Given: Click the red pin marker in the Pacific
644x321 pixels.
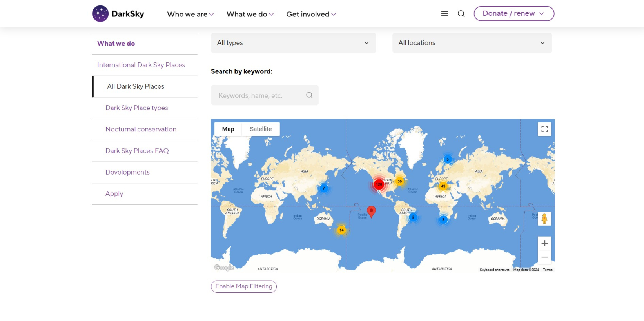Looking at the screenshot, I should [x=371, y=212].
